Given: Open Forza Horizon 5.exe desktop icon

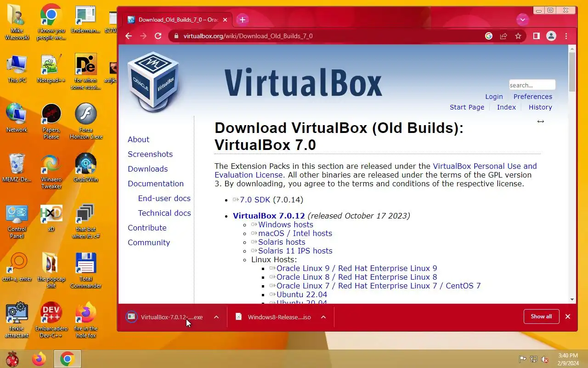Looking at the screenshot, I should (85, 121).
